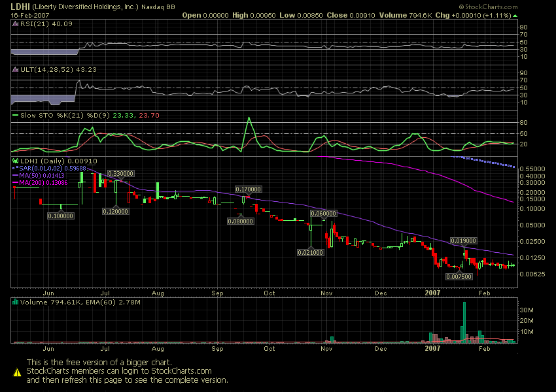
Task: Click the 30M volume axis label
Action: 527,310
